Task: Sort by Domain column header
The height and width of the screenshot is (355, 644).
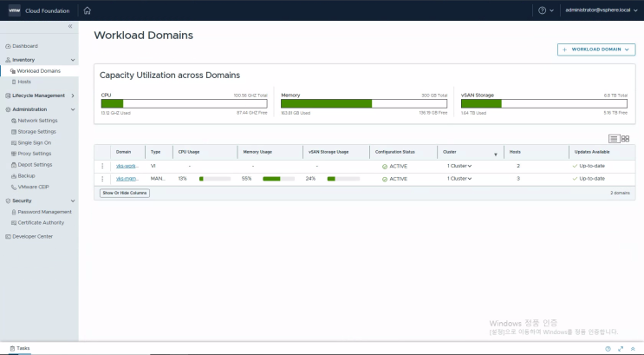Action: coord(123,152)
